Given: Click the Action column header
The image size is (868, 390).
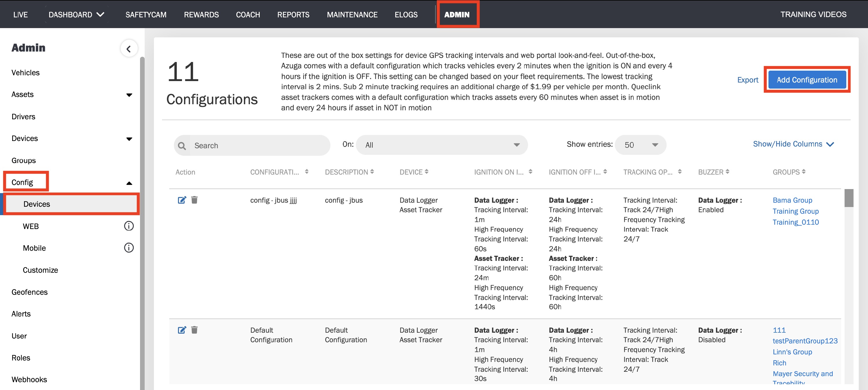Looking at the screenshot, I should [x=185, y=172].
